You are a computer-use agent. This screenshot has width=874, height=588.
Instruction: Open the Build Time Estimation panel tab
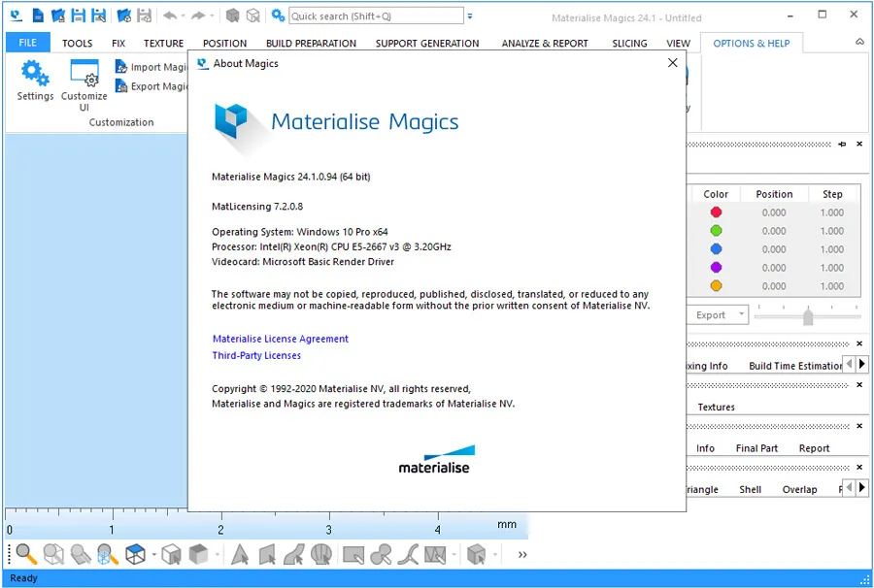pos(794,366)
